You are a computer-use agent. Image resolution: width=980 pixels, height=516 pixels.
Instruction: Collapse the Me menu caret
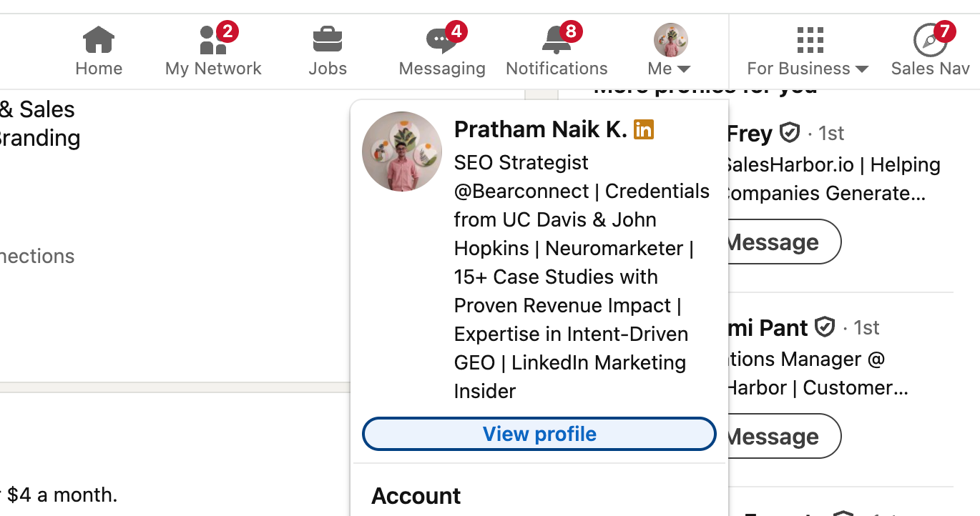[x=684, y=69]
